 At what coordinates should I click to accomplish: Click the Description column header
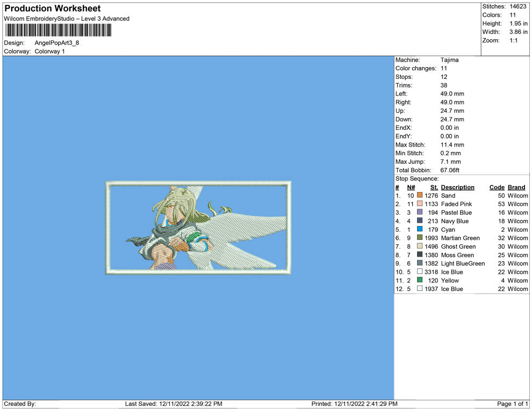tap(457, 187)
